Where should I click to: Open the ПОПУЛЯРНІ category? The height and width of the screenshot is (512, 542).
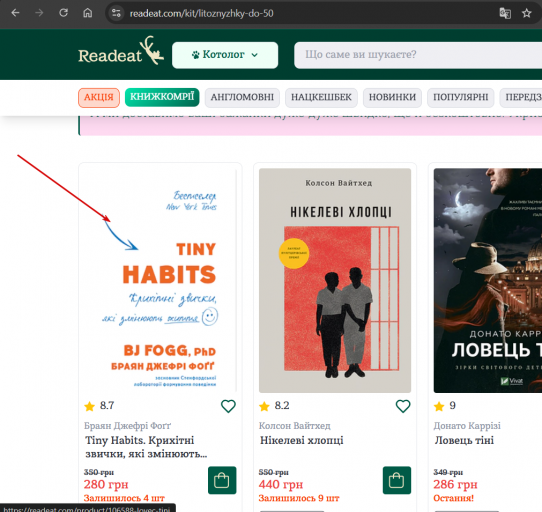(x=461, y=97)
